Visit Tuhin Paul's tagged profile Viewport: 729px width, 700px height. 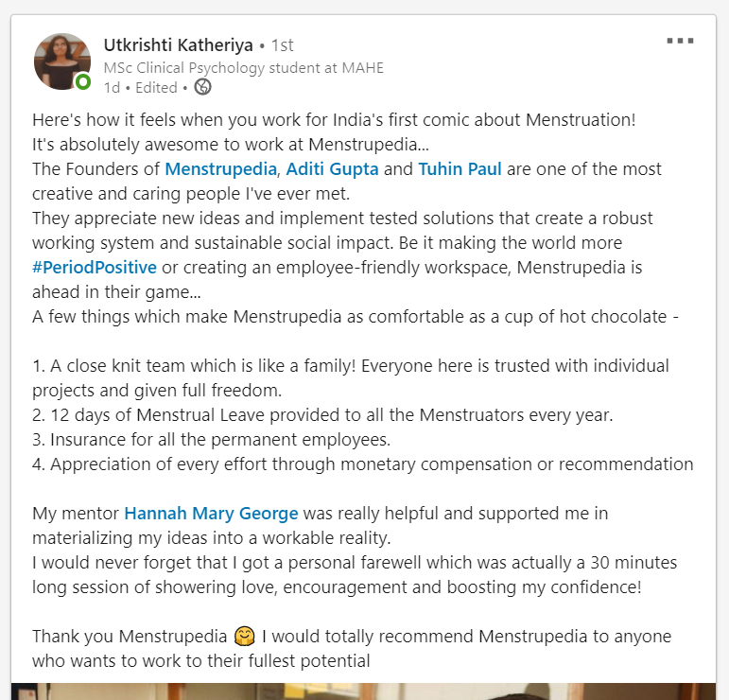[460, 168]
